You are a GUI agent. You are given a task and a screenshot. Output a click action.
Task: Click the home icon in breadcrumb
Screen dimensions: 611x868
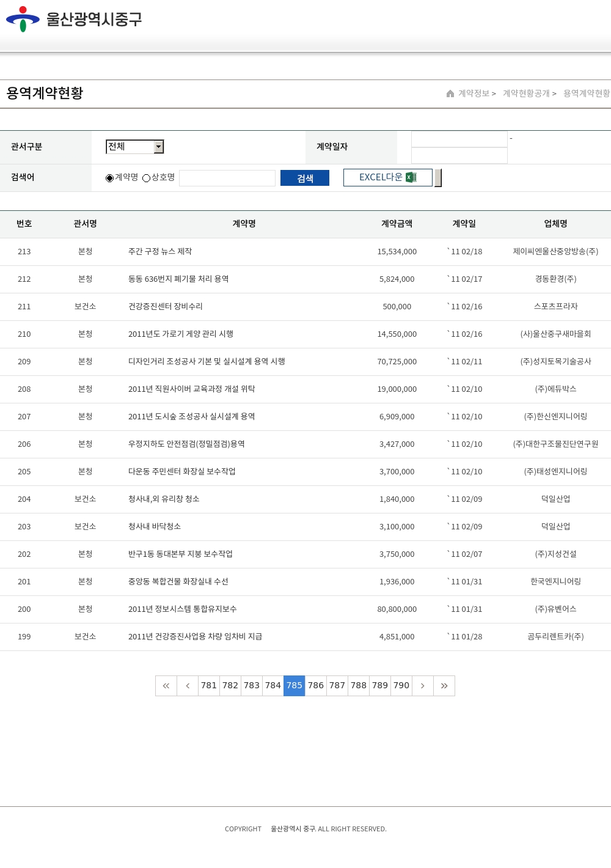(x=450, y=94)
